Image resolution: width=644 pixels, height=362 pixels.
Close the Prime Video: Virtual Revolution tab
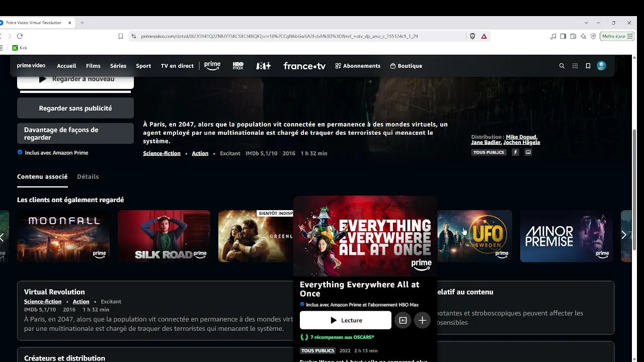[70, 23]
